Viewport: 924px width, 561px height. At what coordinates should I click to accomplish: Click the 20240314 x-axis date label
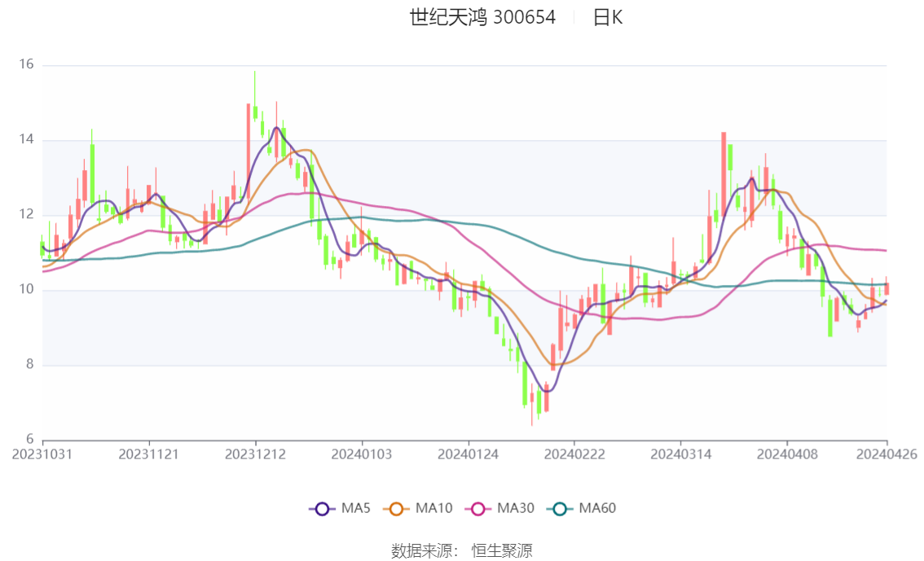pyautogui.click(x=680, y=454)
